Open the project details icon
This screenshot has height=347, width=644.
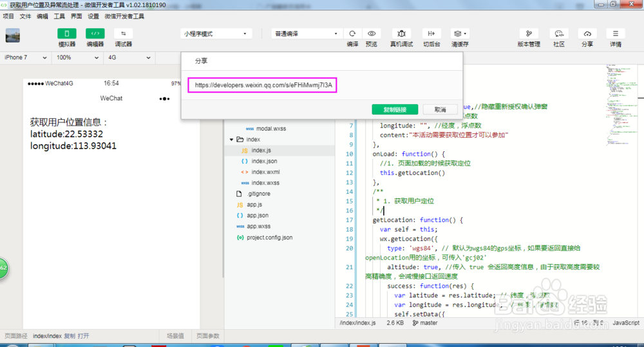615,33
